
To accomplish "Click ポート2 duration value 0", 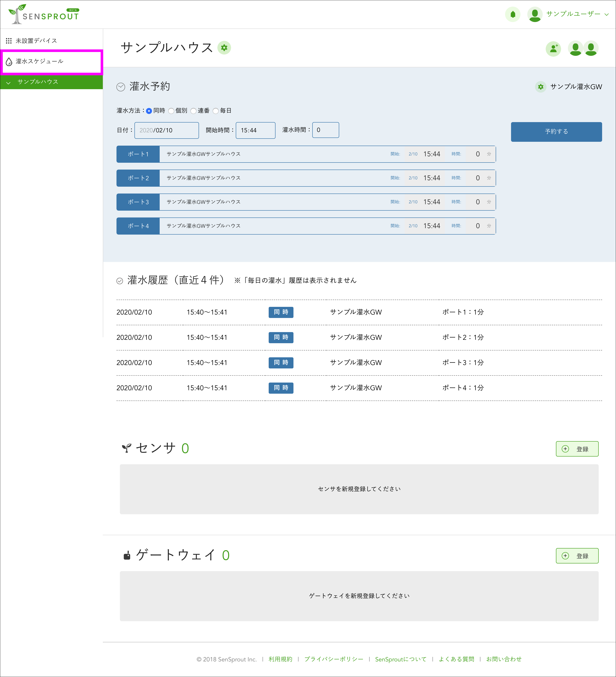I will [x=478, y=178].
